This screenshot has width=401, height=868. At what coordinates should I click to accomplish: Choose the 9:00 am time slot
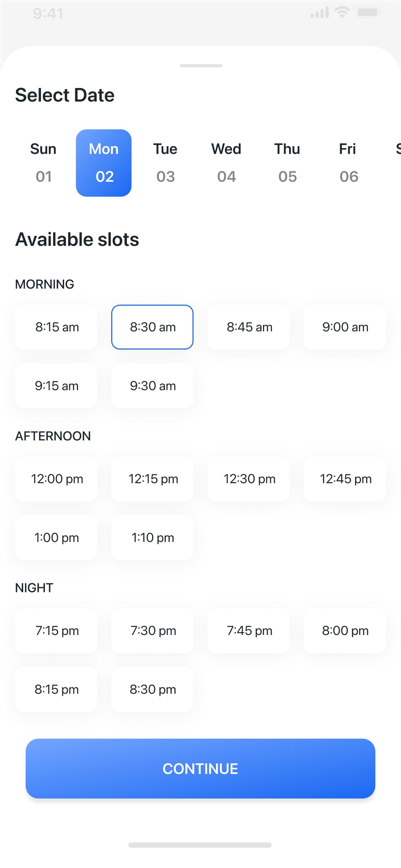pyautogui.click(x=345, y=327)
